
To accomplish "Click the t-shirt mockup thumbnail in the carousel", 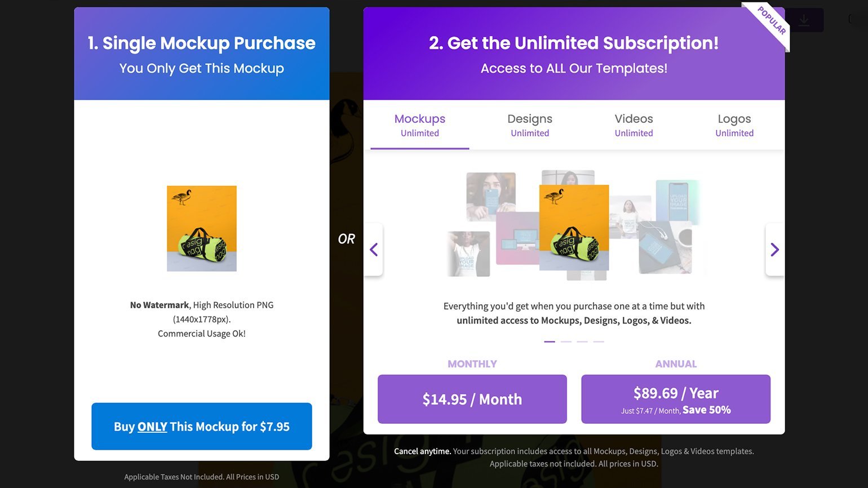I will tap(468, 254).
